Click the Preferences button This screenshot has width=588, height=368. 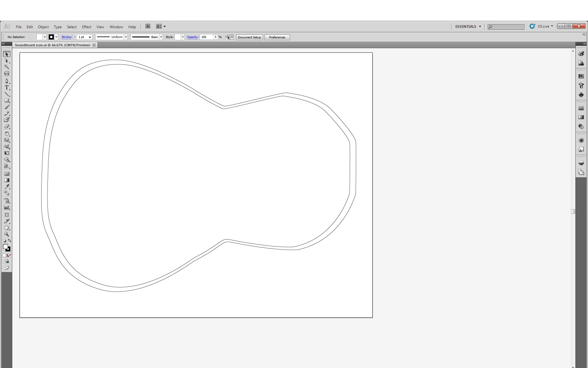click(x=277, y=37)
